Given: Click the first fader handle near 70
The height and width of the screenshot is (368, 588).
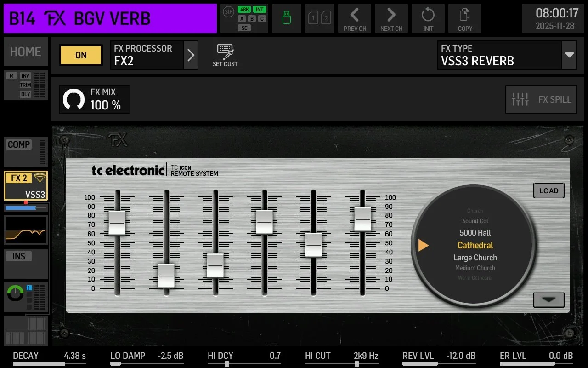Looking at the screenshot, I should coord(117,223).
